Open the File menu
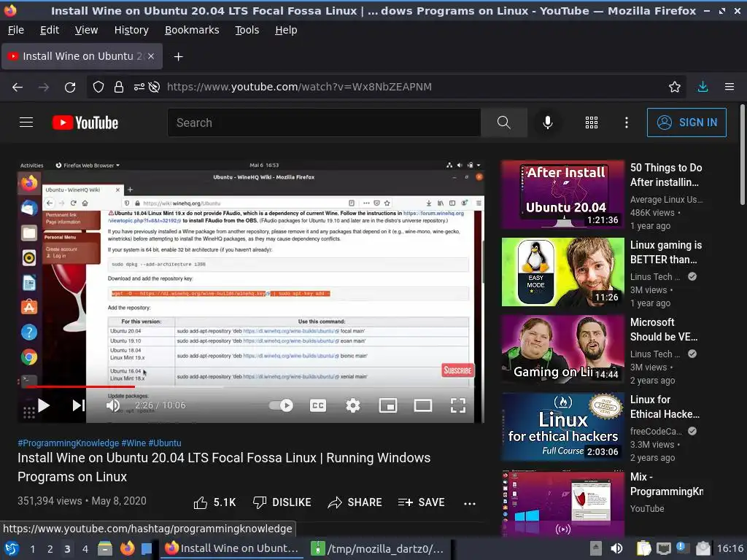Screen dimensions: 747x560 16,30
